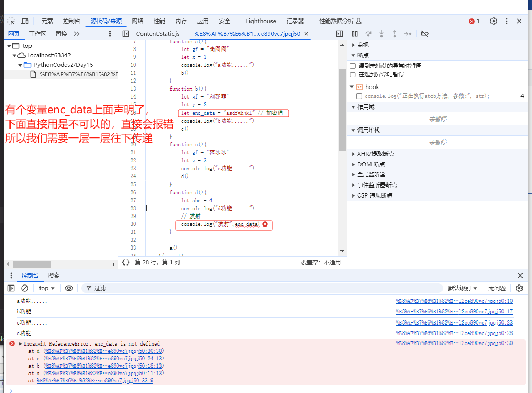532x393 pixels.
Task: Open source link for d功能 log line
Action: tap(454, 333)
